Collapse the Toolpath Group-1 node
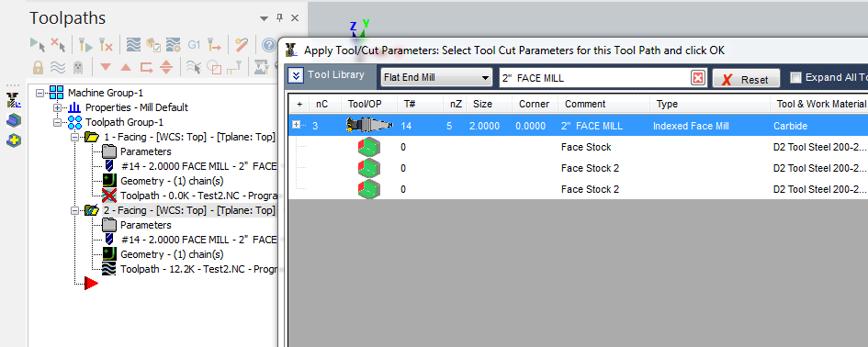The height and width of the screenshot is (347, 868). (57, 122)
